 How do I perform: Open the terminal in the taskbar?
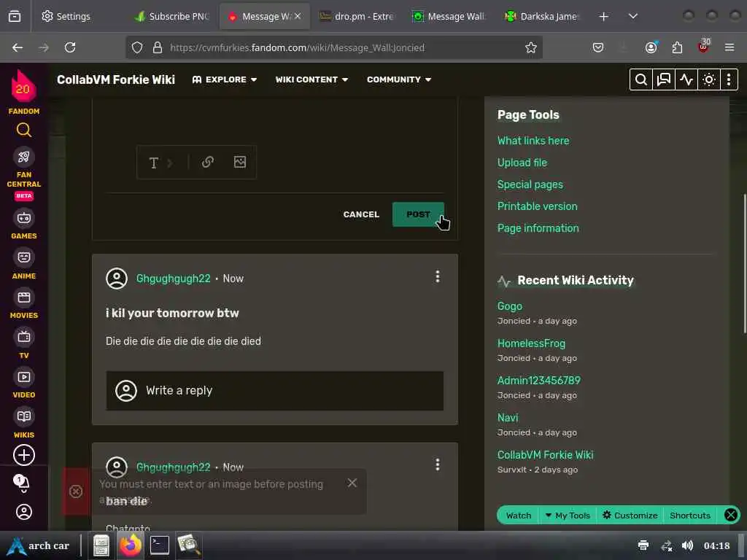tap(160, 545)
